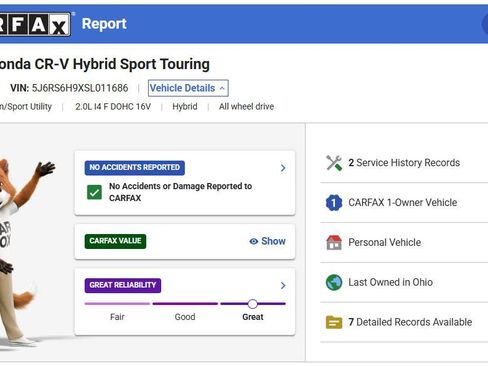Open CARFAX 1-Owner Vehicle row

pyautogui.click(x=404, y=203)
